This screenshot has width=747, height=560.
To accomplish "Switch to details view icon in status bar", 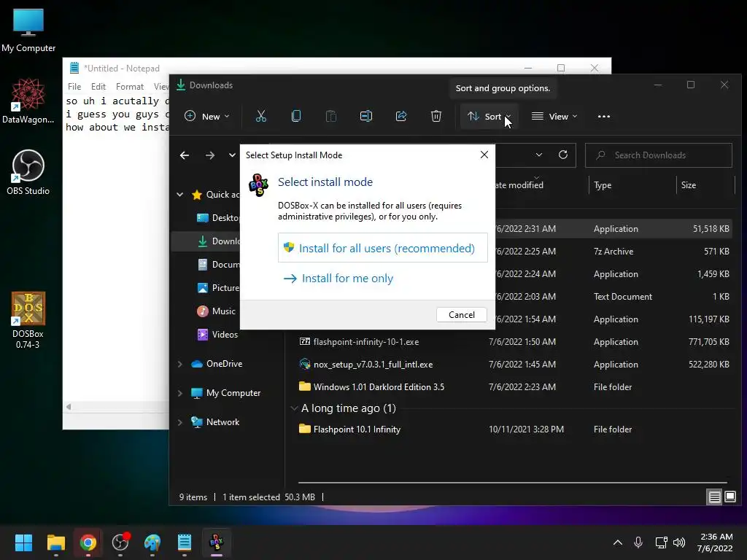I will click(x=715, y=497).
